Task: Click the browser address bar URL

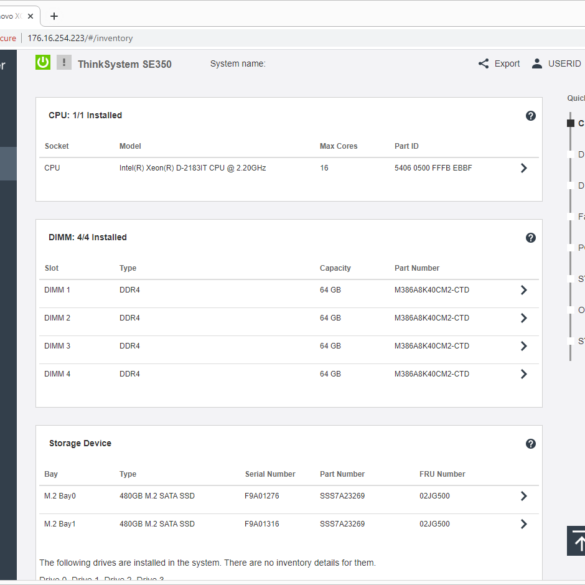Action: click(x=80, y=38)
